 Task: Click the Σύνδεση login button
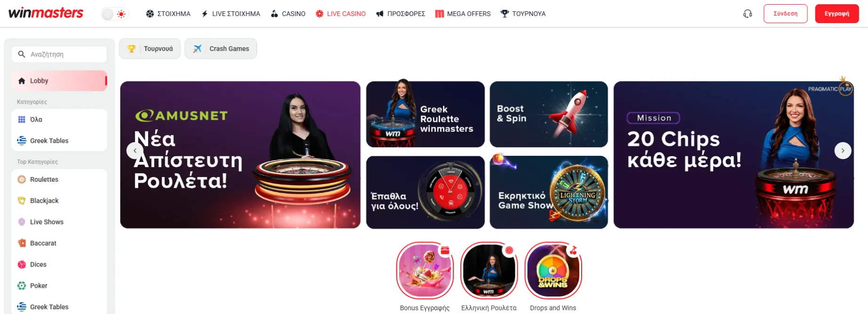(785, 14)
